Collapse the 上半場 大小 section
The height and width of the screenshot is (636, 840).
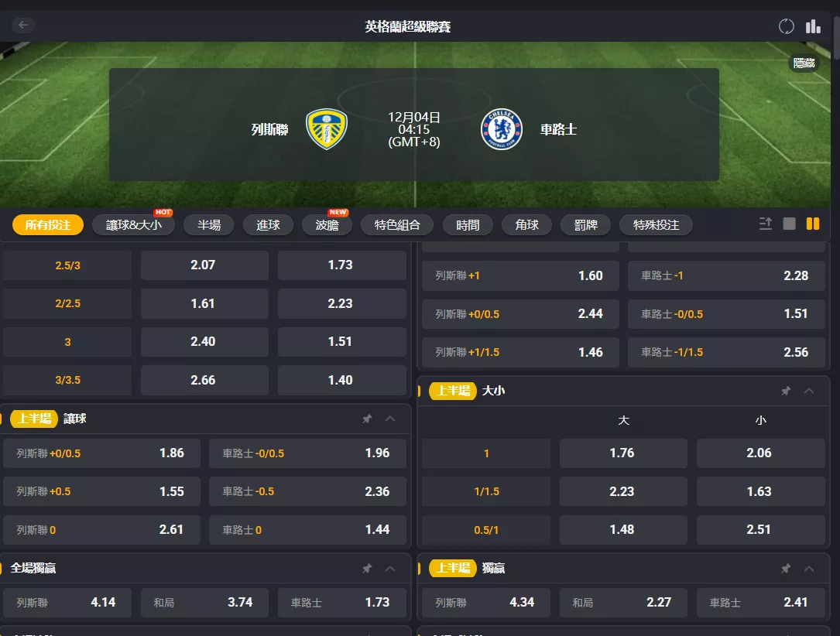coord(809,392)
